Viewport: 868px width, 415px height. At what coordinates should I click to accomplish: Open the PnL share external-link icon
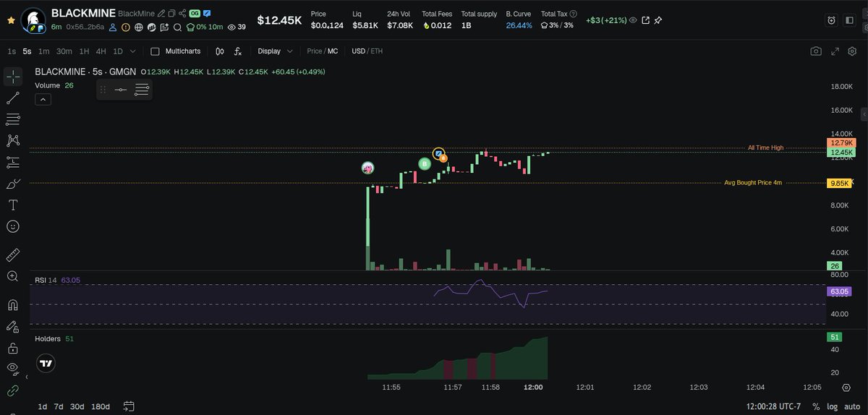646,20
